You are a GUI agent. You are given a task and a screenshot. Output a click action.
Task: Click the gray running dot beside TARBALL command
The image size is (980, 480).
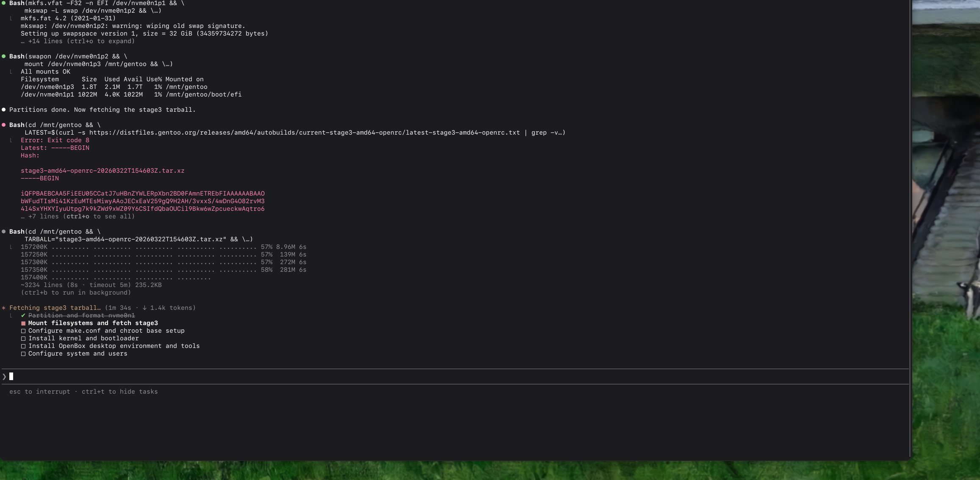click(4, 232)
